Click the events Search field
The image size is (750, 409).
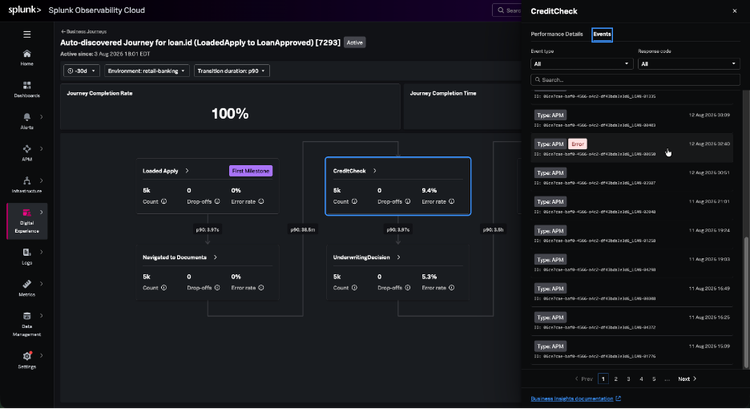click(x=635, y=80)
